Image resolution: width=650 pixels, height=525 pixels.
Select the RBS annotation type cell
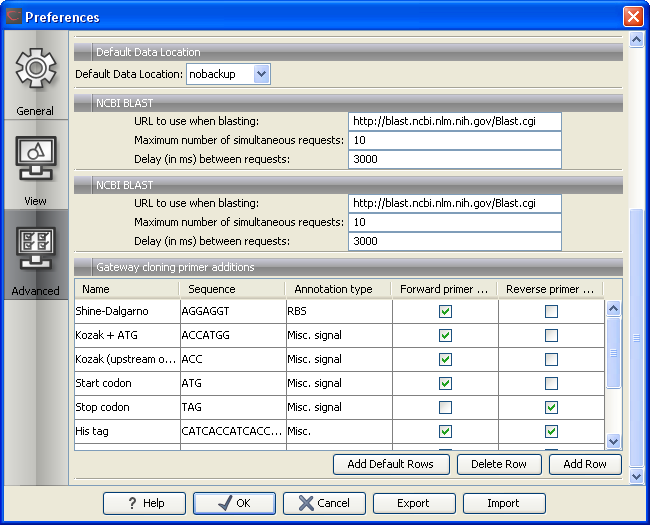tap(340, 311)
